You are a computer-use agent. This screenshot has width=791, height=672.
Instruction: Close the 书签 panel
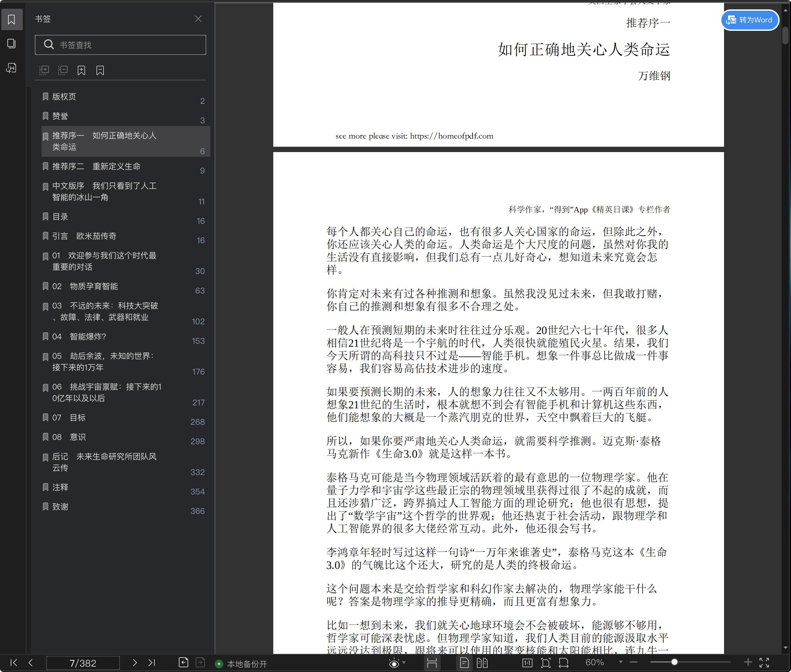(198, 19)
